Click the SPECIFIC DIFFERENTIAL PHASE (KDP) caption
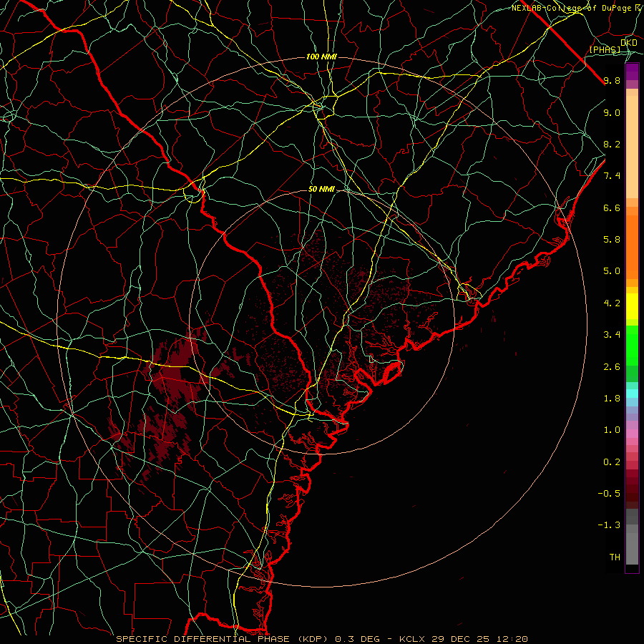The width and height of the screenshot is (644, 644). 224,639
